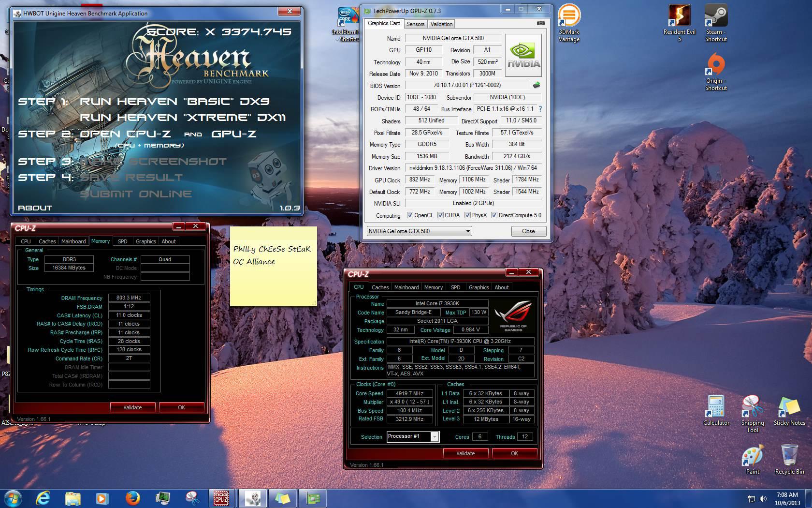Switch to CPU-Z ROG taskbar button

tap(222, 498)
